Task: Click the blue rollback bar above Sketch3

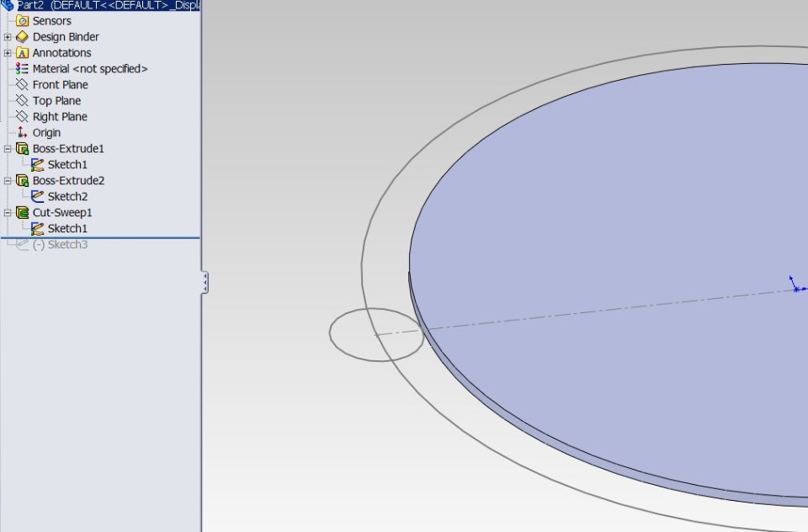Action: (x=100, y=237)
